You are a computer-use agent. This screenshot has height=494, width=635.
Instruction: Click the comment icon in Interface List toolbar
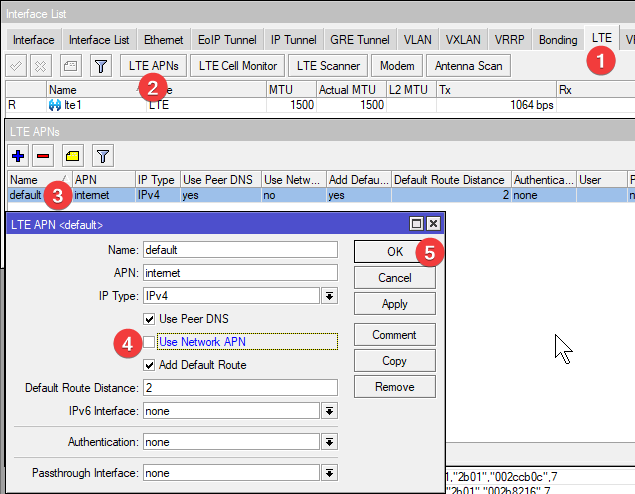70,66
